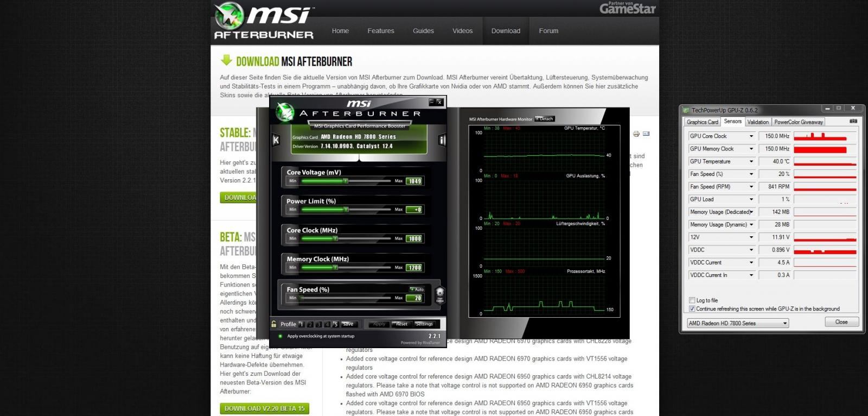This screenshot has width=868, height=416.
Task: Switch to the Validation tab
Action: click(758, 122)
